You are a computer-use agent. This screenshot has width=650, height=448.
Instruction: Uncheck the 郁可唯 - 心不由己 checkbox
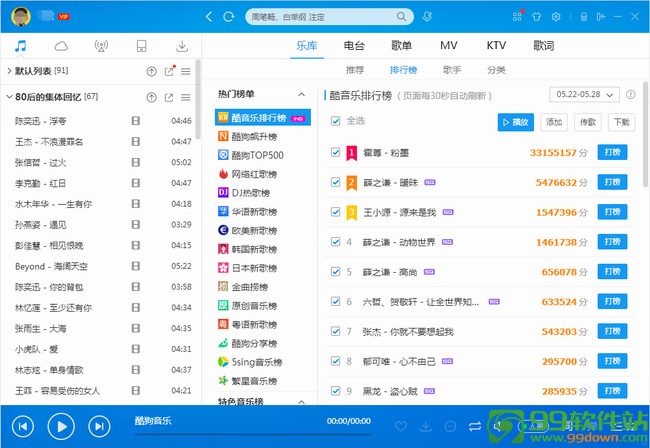335,361
